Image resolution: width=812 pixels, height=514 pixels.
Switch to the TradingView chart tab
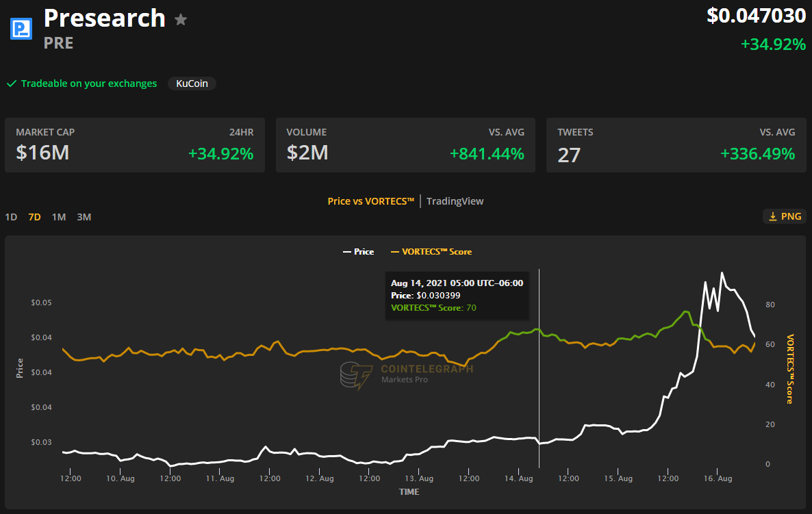455,201
